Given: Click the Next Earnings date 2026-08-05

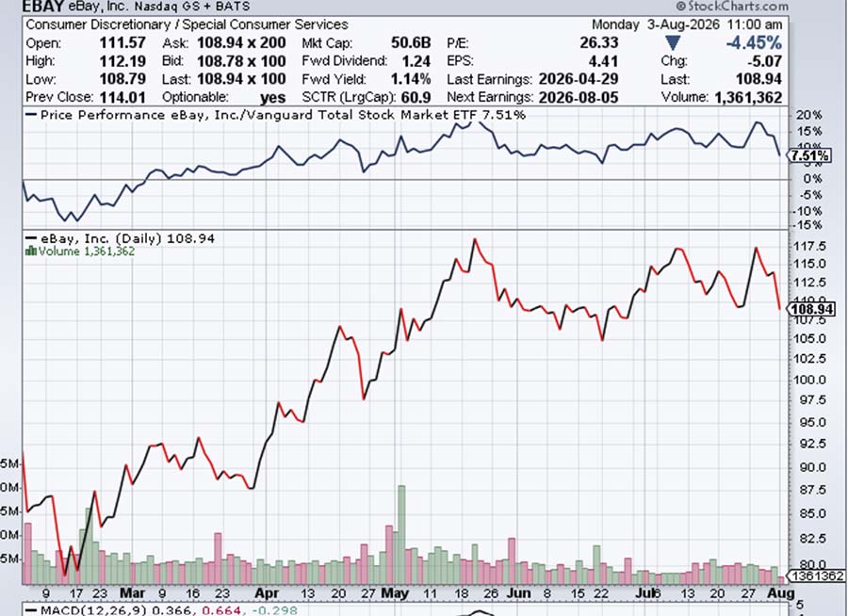Looking at the screenshot, I should click(579, 97).
